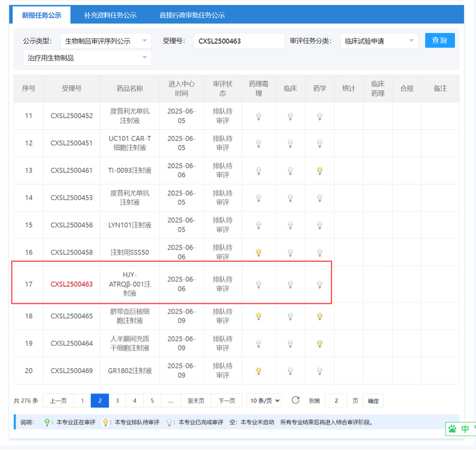476x450 pixels.
Task: Click clinical bulb icon for UC101 CAR-T row
Action: 290,144
